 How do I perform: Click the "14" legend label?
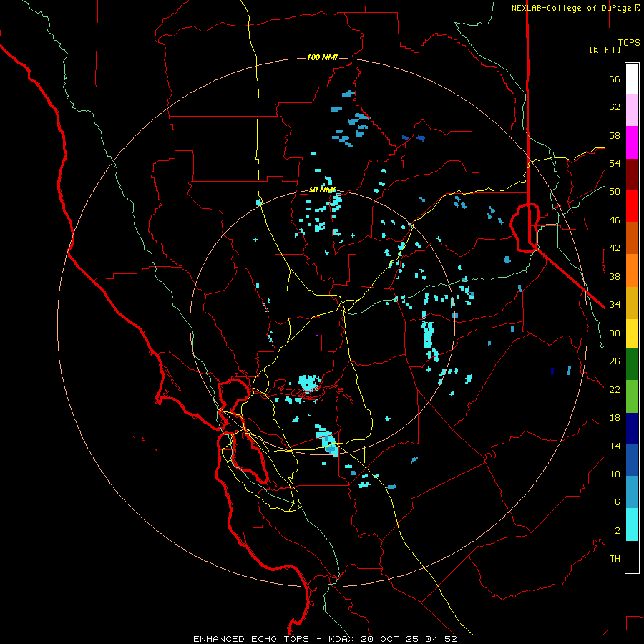click(x=615, y=446)
